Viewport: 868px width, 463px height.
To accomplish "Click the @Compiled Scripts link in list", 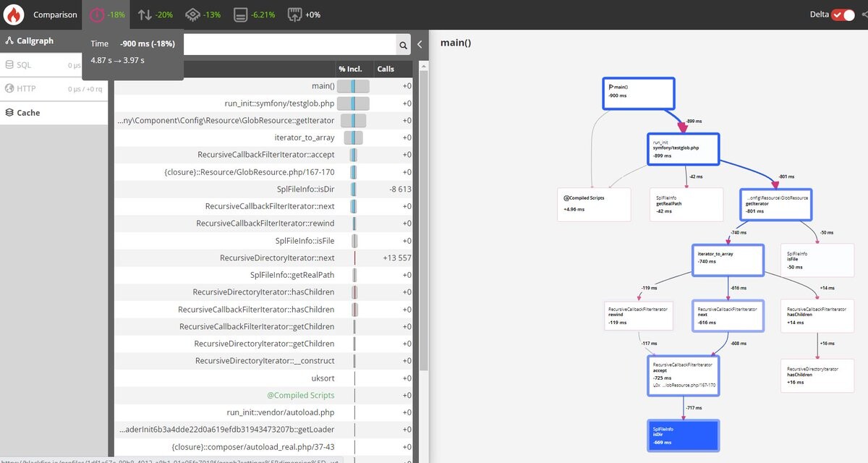I will (301, 395).
